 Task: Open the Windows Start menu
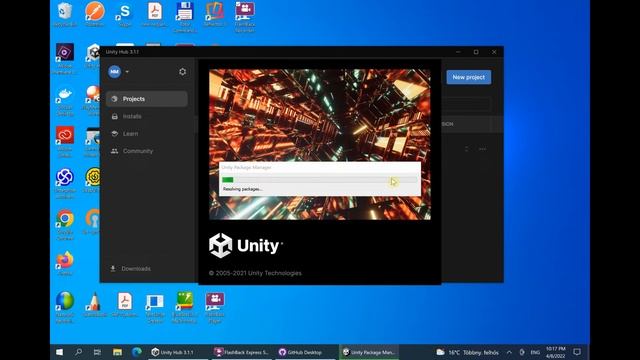[x=60, y=352]
